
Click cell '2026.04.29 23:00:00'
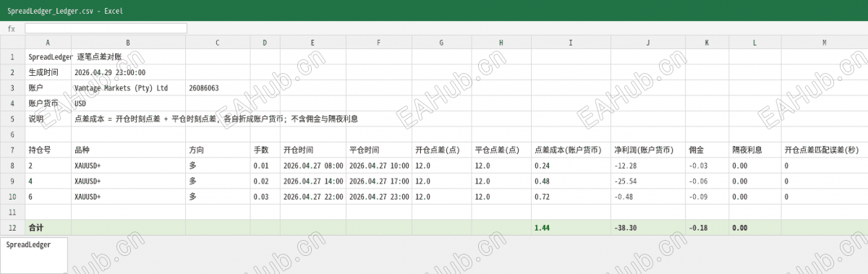coord(128,72)
